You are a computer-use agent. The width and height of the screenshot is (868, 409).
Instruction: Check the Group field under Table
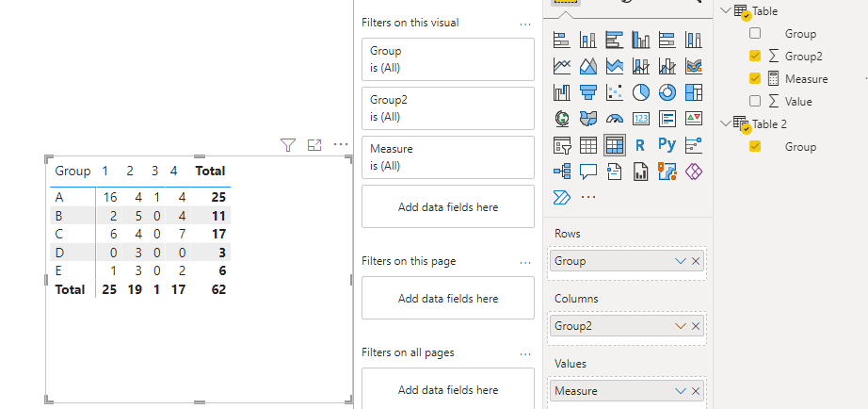[755, 33]
